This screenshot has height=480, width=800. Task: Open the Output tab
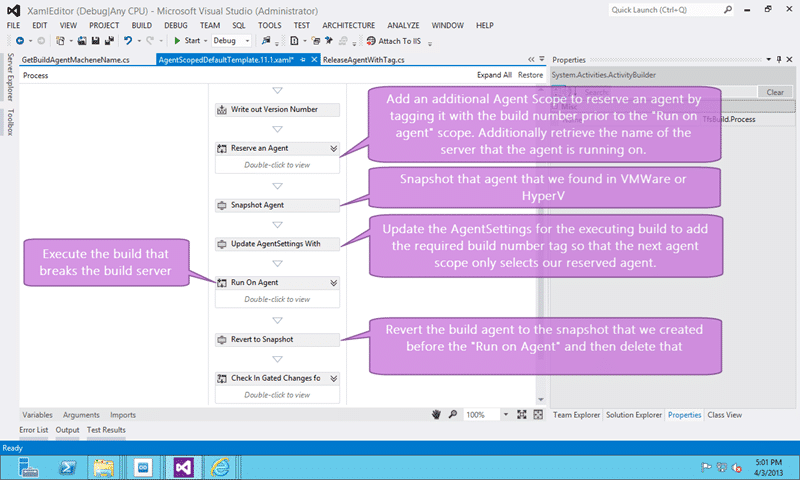point(67,430)
